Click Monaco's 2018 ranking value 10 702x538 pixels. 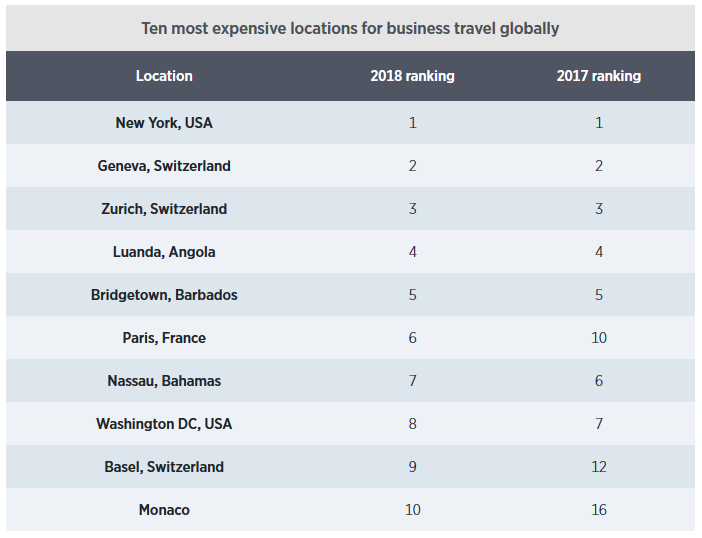click(x=413, y=510)
